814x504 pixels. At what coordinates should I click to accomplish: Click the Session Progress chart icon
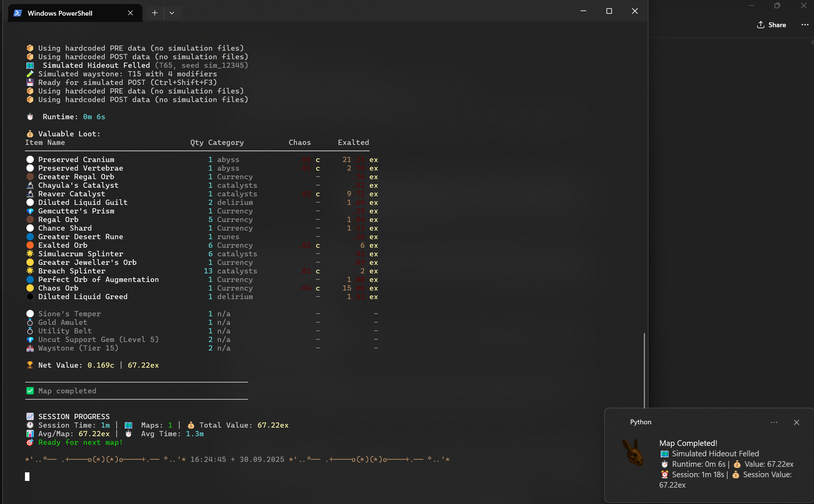click(x=30, y=416)
